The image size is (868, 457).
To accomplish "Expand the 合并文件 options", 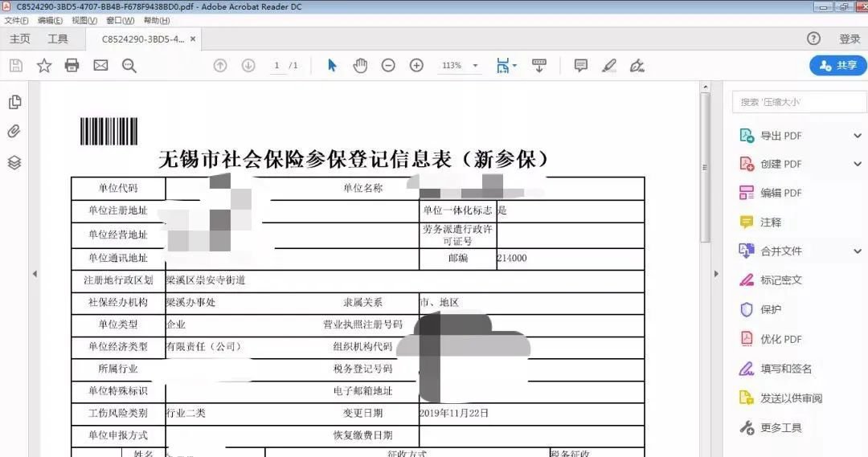I will coord(857,251).
